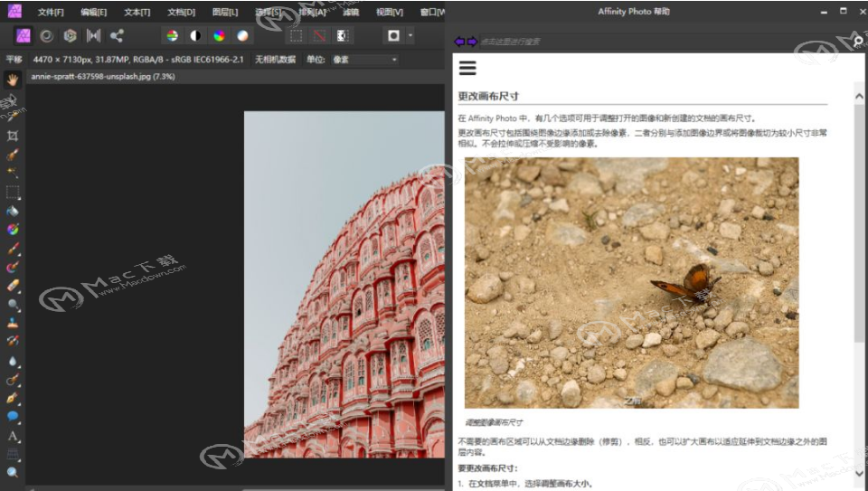Select the View (hand) tool

tap(12, 80)
